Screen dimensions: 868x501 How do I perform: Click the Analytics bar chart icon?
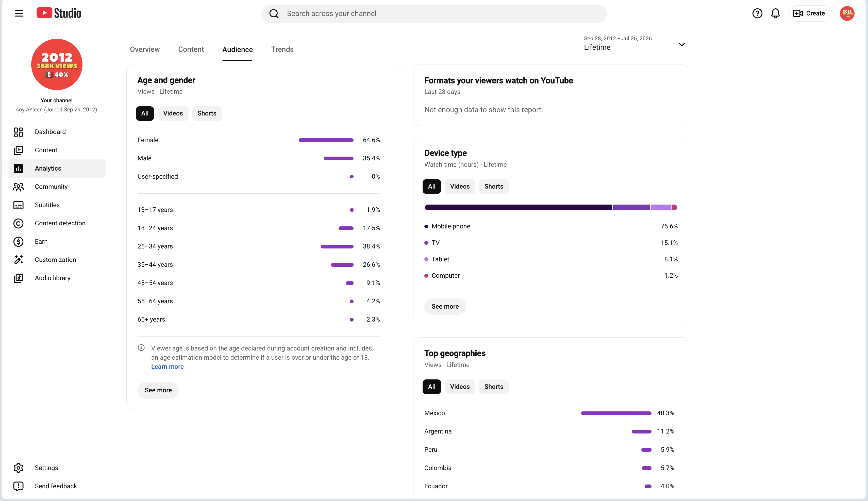click(x=18, y=168)
